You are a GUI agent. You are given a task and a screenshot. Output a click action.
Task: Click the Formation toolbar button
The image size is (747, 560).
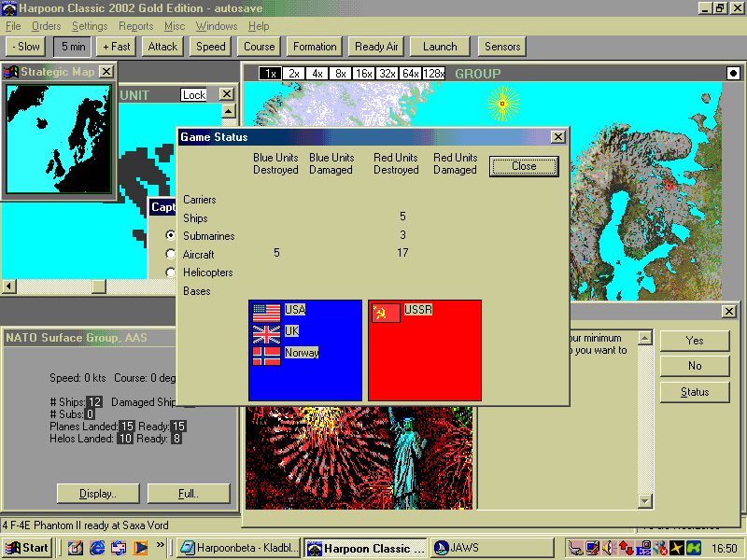pyautogui.click(x=315, y=47)
